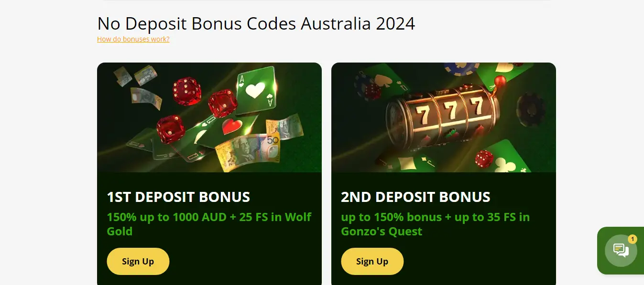Screen dimensions: 644x285
Task: Click the blue poker chip in second banner
Action: click(x=461, y=69)
